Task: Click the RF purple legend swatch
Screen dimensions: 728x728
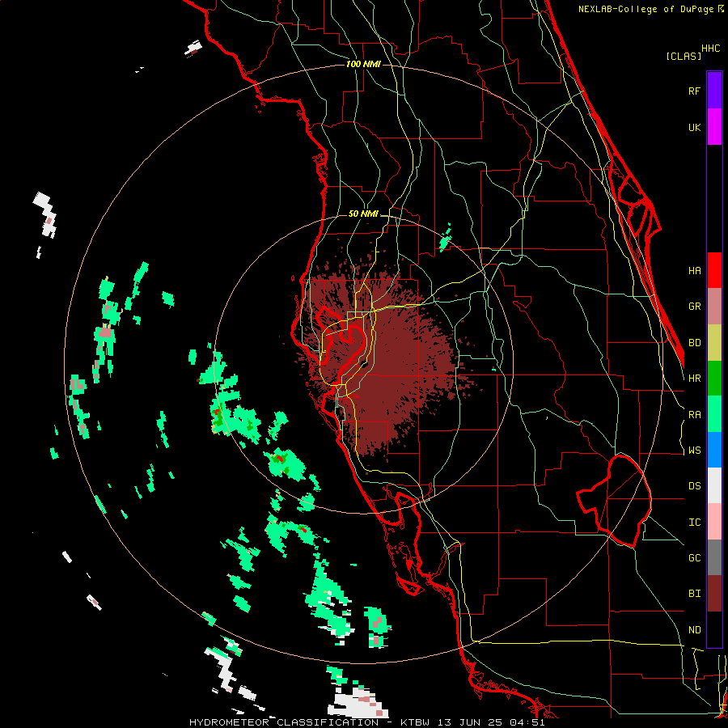Action: pyautogui.click(x=714, y=90)
